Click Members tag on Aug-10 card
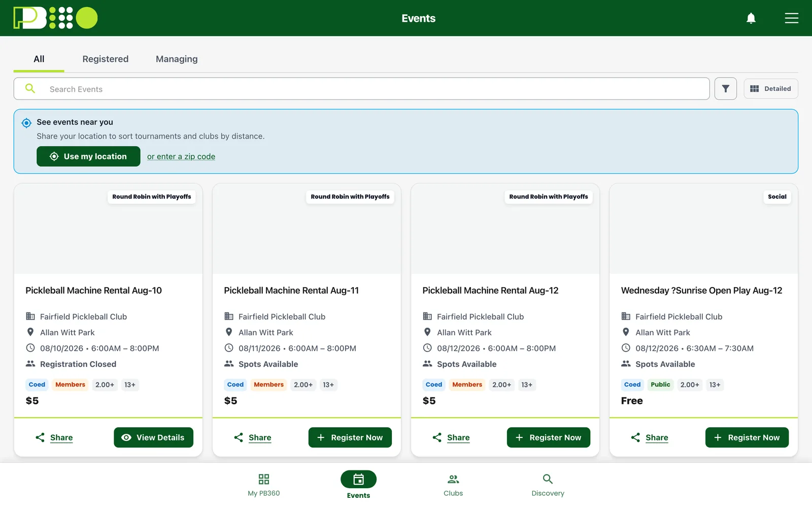This screenshot has height=508, width=812. pyautogui.click(x=70, y=385)
